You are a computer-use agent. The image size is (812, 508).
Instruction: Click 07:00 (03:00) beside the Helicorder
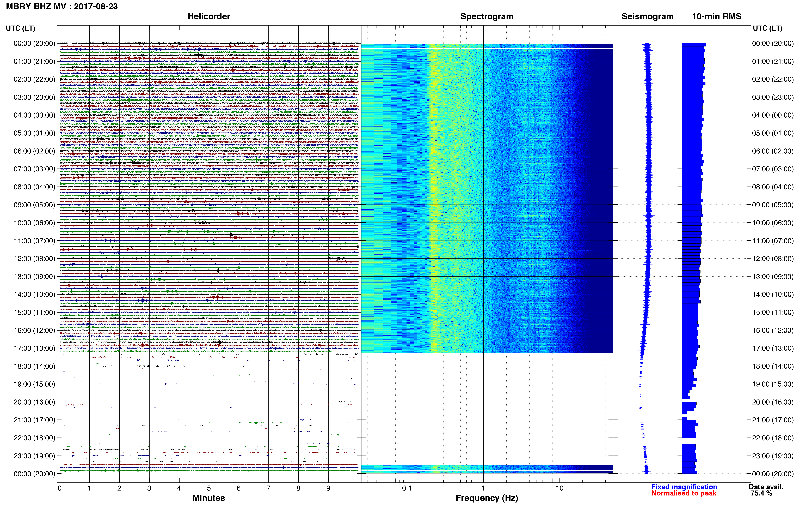pos(34,169)
